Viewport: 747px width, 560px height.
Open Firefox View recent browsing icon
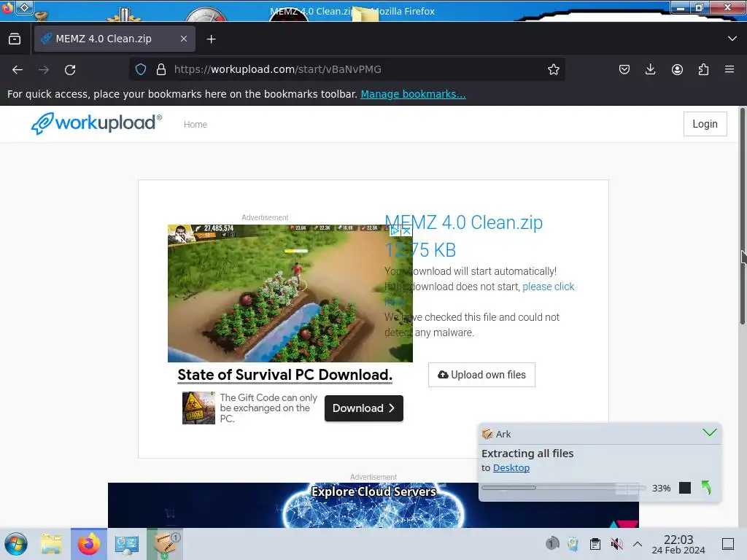[15, 39]
